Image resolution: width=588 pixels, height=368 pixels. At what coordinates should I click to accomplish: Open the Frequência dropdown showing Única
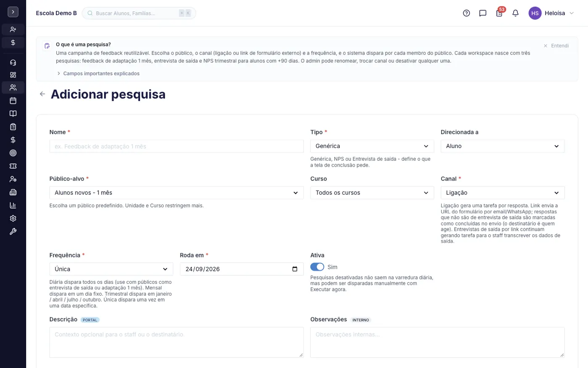pyautogui.click(x=111, y=269)
